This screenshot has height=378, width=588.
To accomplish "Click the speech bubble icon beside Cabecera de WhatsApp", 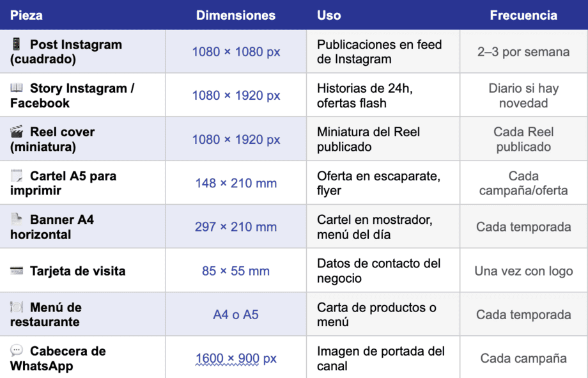I will [17, 350].
